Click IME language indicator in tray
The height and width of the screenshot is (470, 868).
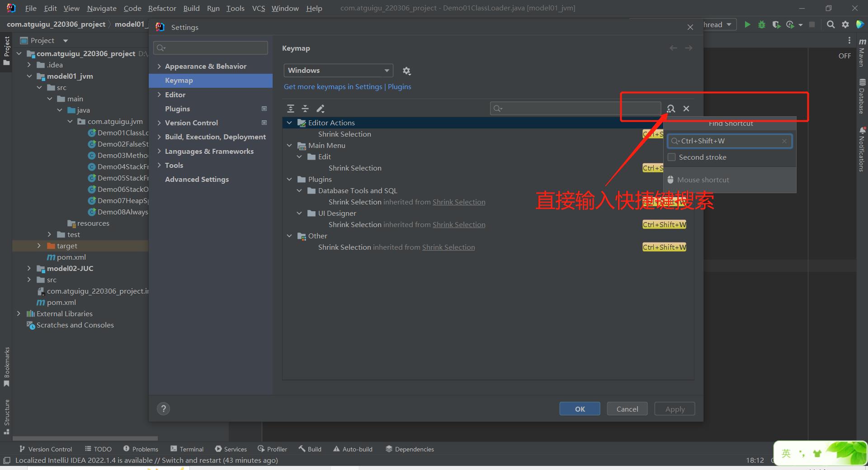786,453
